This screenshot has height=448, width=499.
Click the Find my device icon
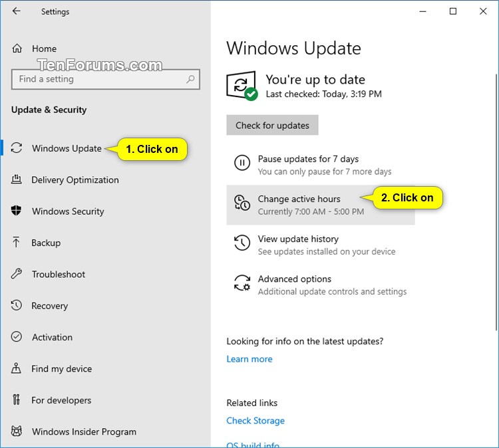point(16,368)
